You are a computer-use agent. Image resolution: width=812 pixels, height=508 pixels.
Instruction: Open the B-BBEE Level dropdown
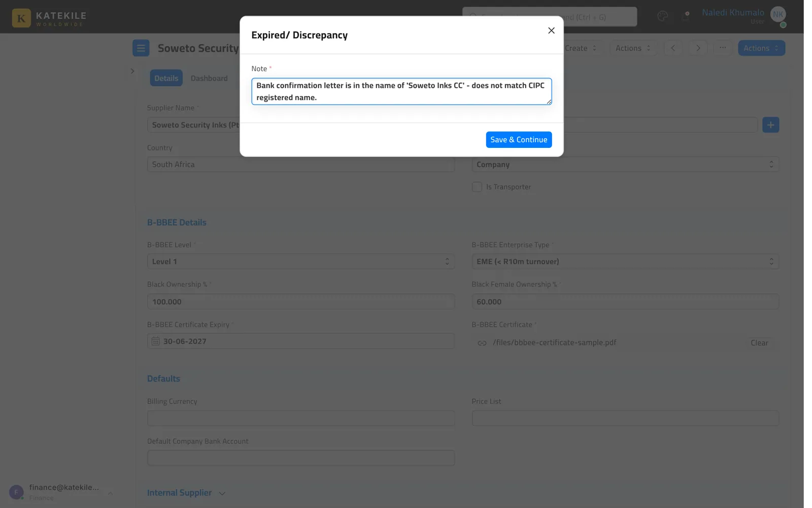tap(301, 262)
